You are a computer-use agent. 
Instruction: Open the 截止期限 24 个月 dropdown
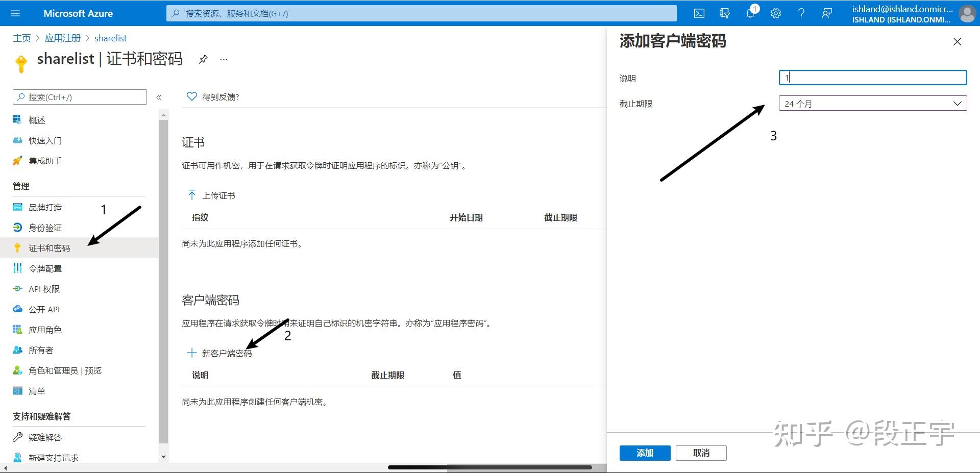pyautogui.click(x=873, y=104)
